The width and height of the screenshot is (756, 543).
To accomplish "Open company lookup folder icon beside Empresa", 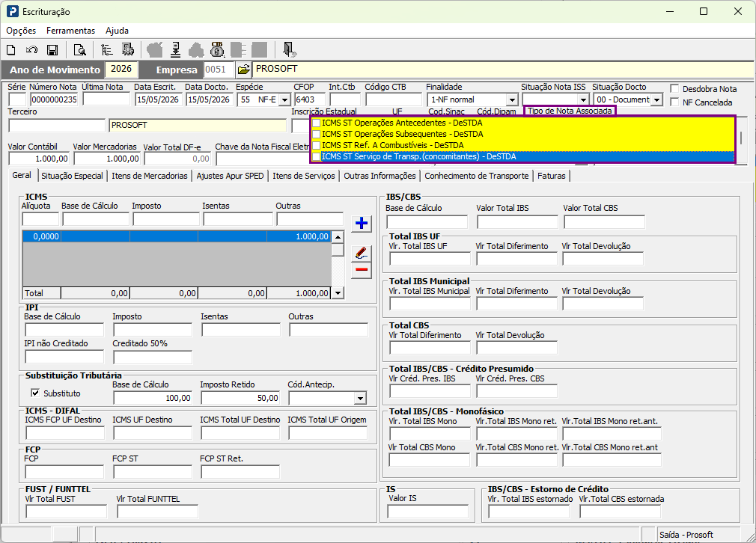I will (244, 70).
